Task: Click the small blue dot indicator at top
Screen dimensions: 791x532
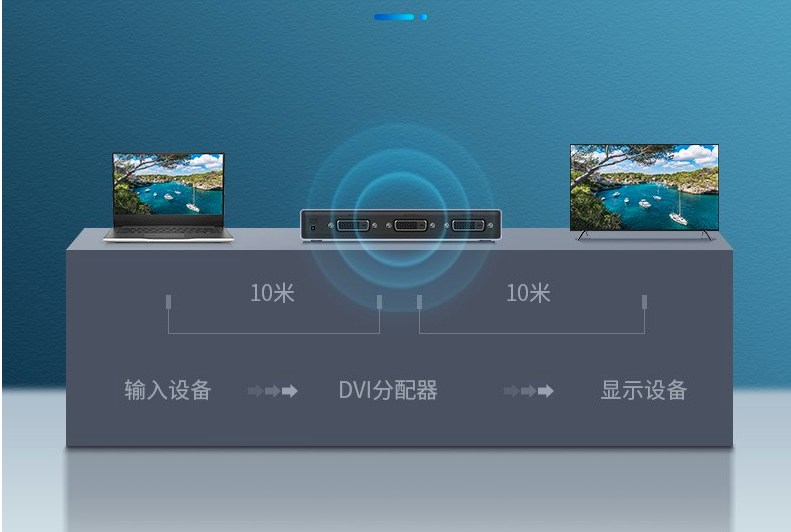Action: [424, 17]
